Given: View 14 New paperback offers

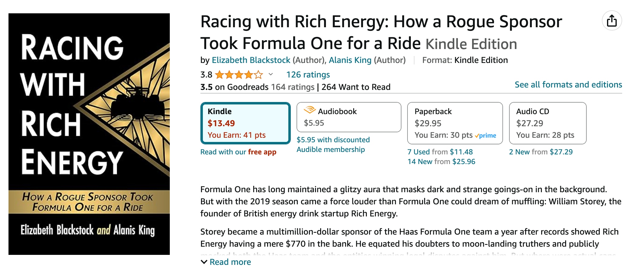Looking at the screenshot, I should point(441,162).
